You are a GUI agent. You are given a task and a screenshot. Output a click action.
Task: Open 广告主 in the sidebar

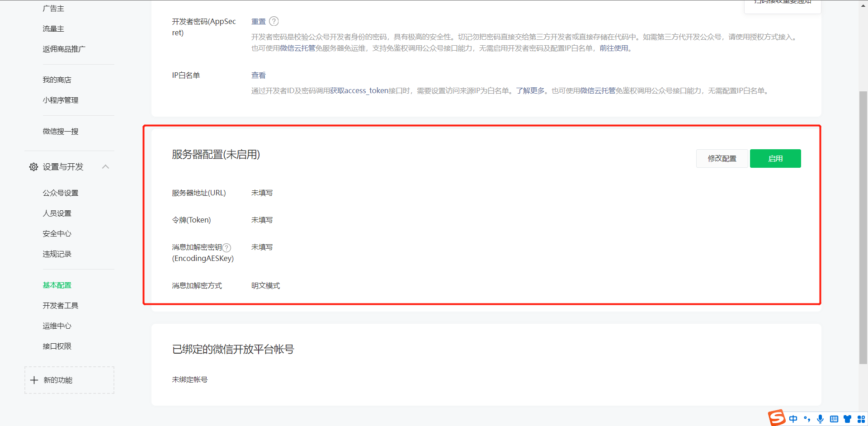53,9
